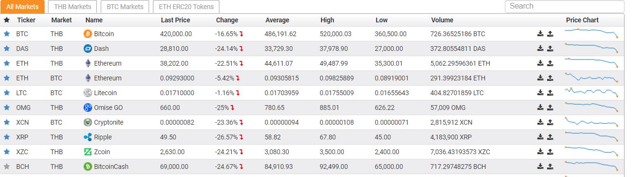Image resolution: width=644 pixels, height=177 pixels.
Task: Click the Bitcoin coin logo icon
Action: point(87,34)
